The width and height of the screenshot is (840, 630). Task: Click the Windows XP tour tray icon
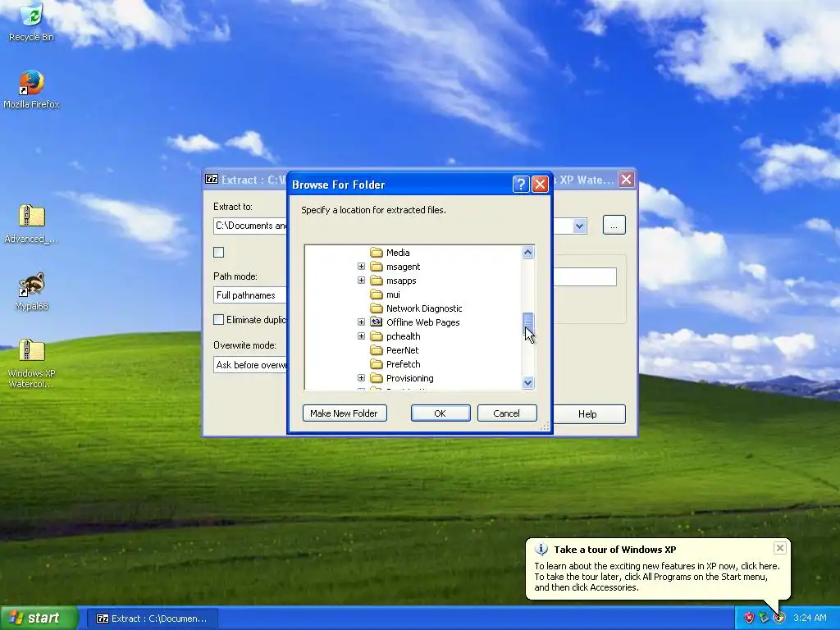pyautogui.click(x=779, y=619)
